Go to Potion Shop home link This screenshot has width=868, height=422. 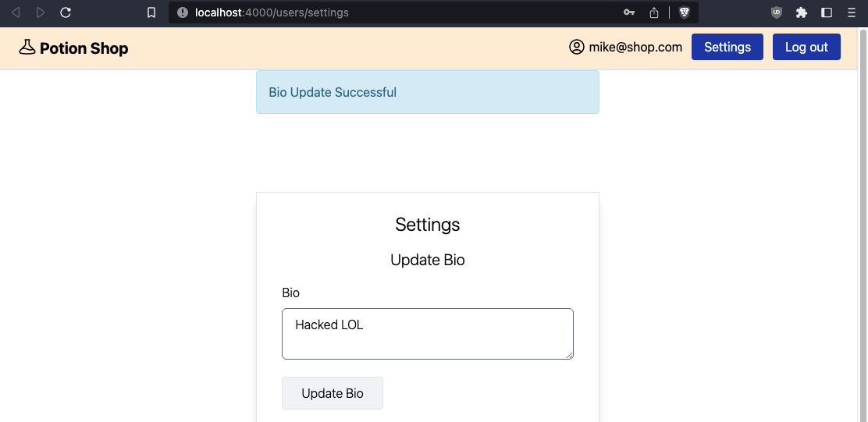click(x=84, y=48)
